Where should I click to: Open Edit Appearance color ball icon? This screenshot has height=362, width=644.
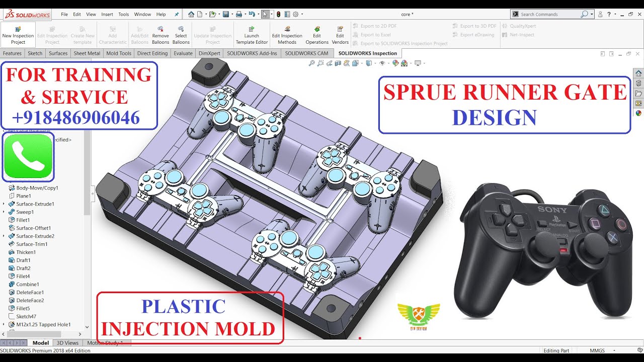(395, 63)
